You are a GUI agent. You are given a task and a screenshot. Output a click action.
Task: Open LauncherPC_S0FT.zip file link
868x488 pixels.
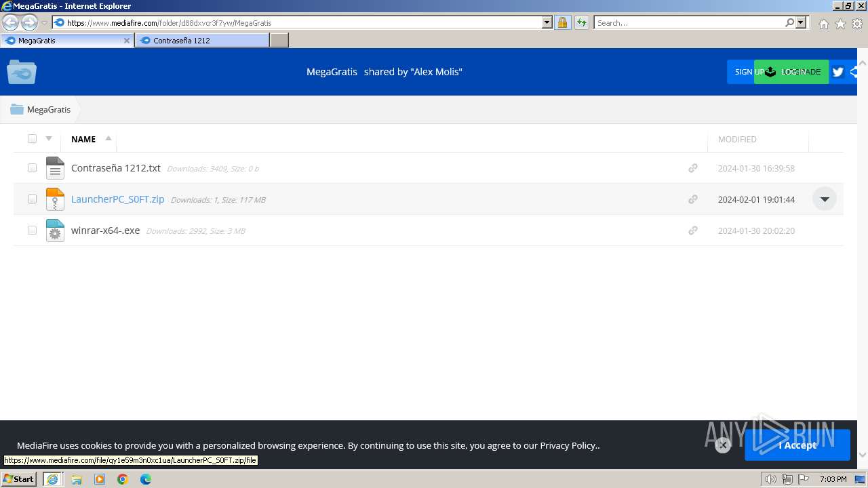click(x=118, y=199)
